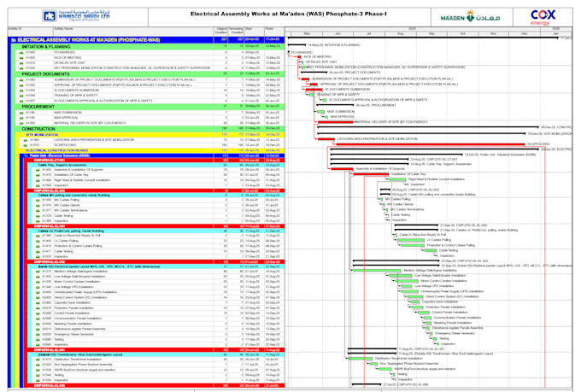The height and width of the screenshot is (392, 581).
Task: Click the Finish column header
Action: tap(274, 31)
